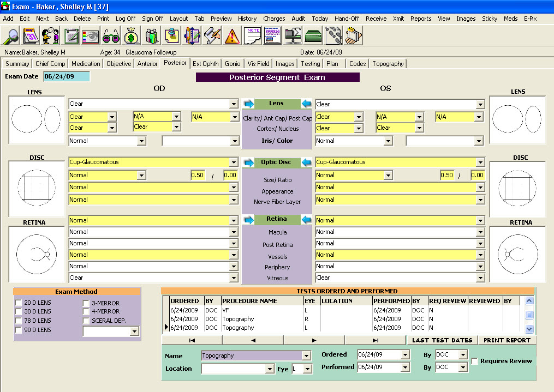This screenshot has height=392, width=554.
Task: Click the hand holding folders icon
Action: coord(353,36)
